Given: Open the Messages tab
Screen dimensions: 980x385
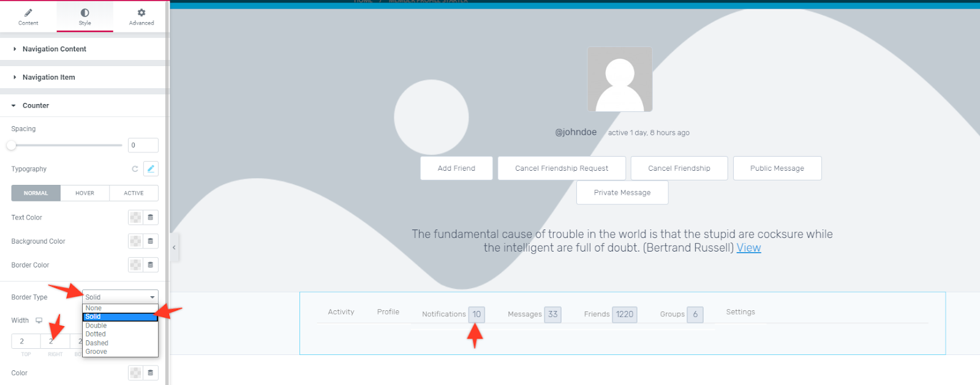Looking at the screenshot, I should 525,314.
